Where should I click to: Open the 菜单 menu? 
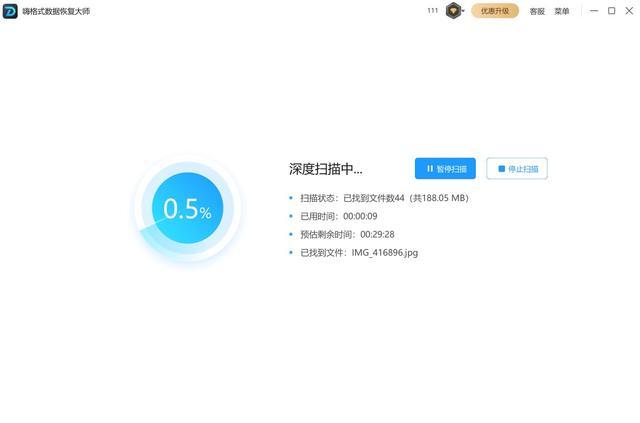[x=562, y=11]
